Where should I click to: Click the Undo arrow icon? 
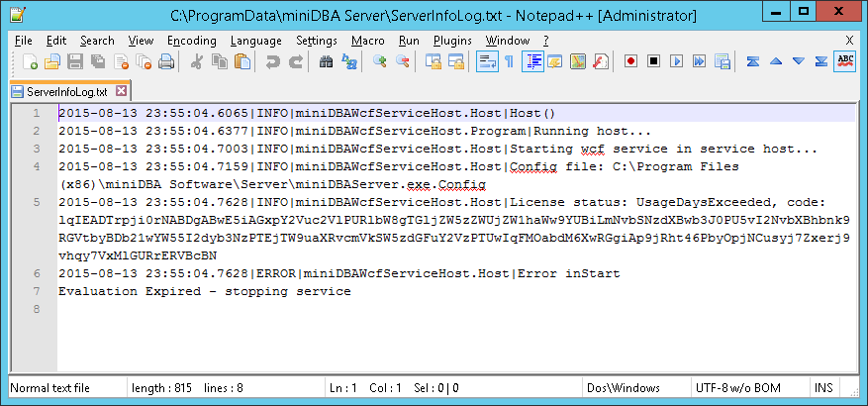pyautogui.click(x=272, y=61)
